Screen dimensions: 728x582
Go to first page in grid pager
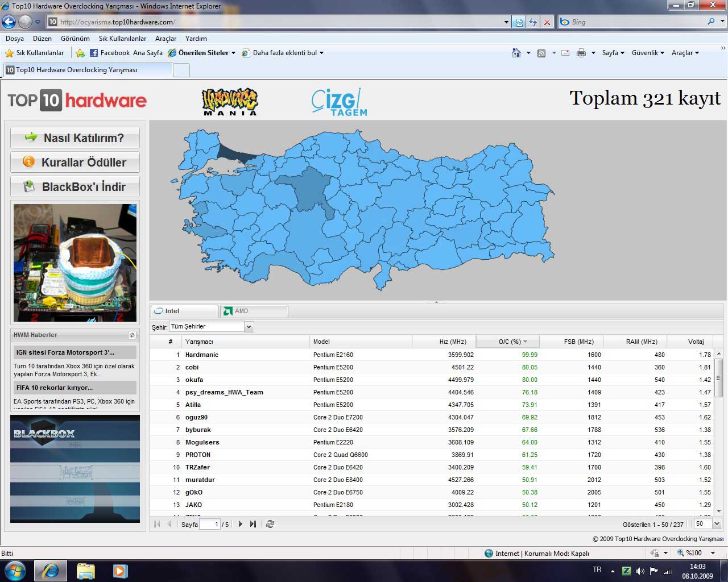click(158, 524)
